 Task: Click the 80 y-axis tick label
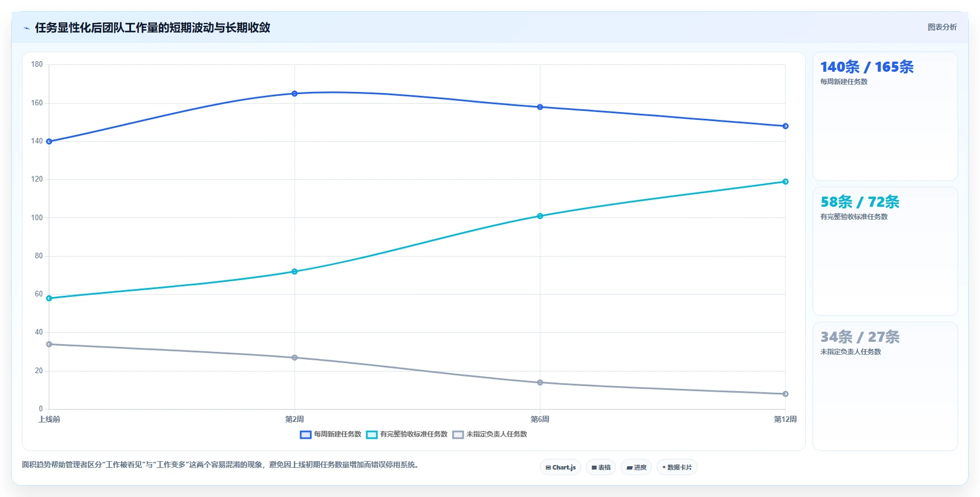pyautogui.click(x=39, y=256)
